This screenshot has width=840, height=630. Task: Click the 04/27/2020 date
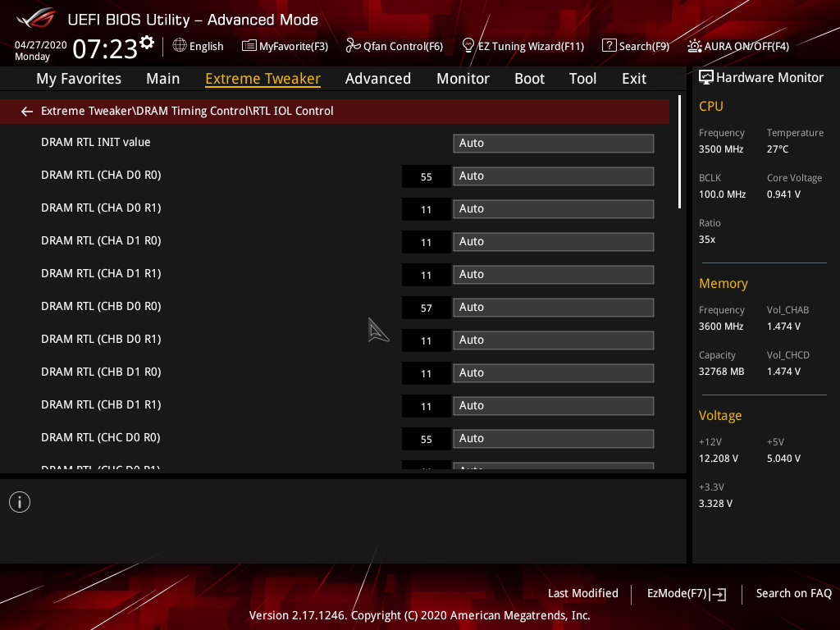[41, 44]
